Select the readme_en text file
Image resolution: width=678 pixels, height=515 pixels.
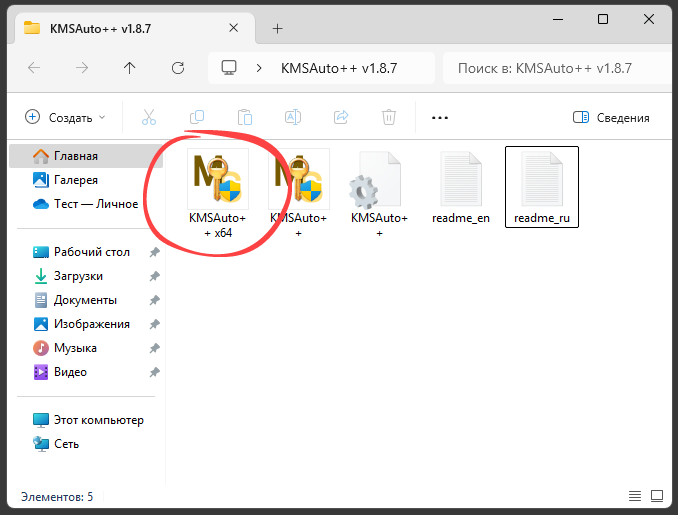click(x=461, y=188)
